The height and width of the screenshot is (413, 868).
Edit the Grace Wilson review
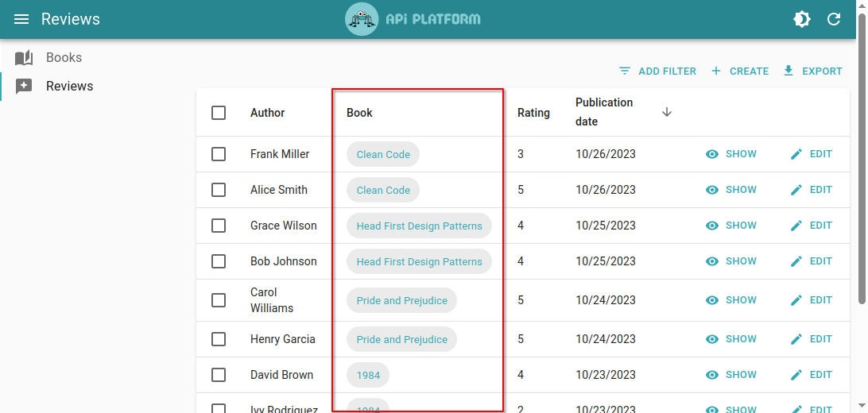point(811,226)
